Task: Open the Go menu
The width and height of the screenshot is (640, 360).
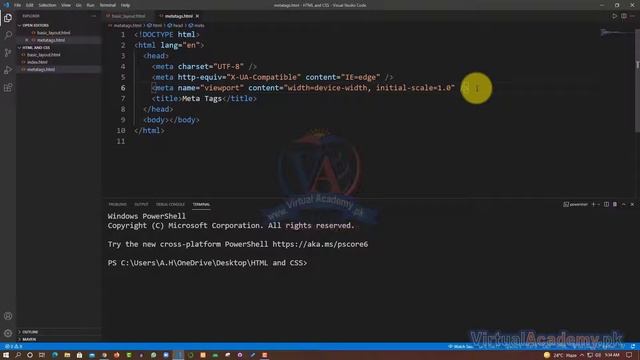Action: click(78, 5)
